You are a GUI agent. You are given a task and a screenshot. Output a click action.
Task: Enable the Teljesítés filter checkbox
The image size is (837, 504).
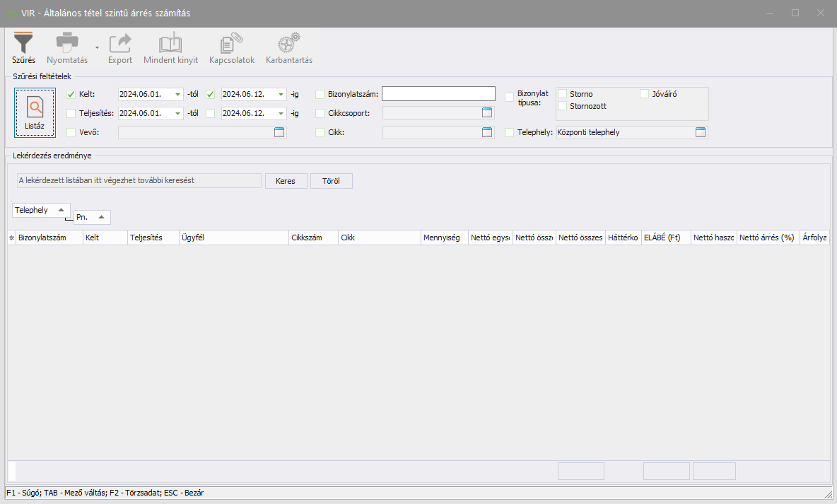(x=71, y=113)
